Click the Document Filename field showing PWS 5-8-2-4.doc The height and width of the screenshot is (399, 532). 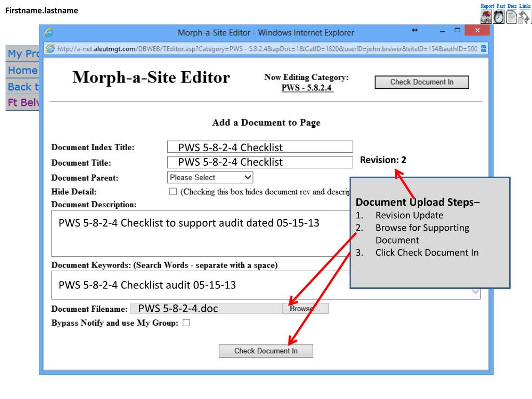click(x=206, y=309)
